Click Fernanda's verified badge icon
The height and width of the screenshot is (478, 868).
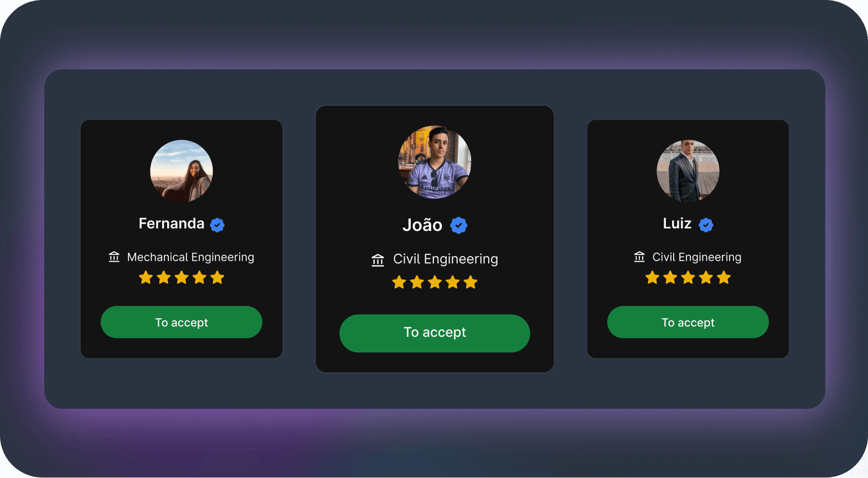217,225
